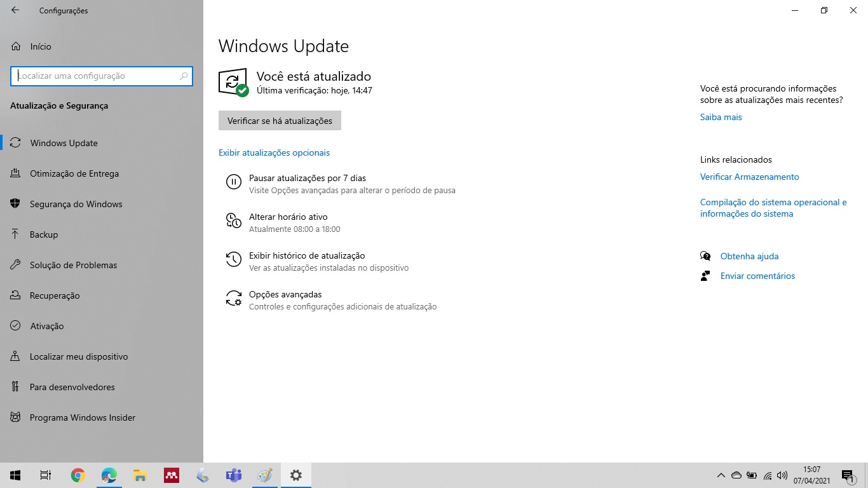Click the Enviar comentários link
This screenshot has height=488, width=868.
click(x=757, y=276)
